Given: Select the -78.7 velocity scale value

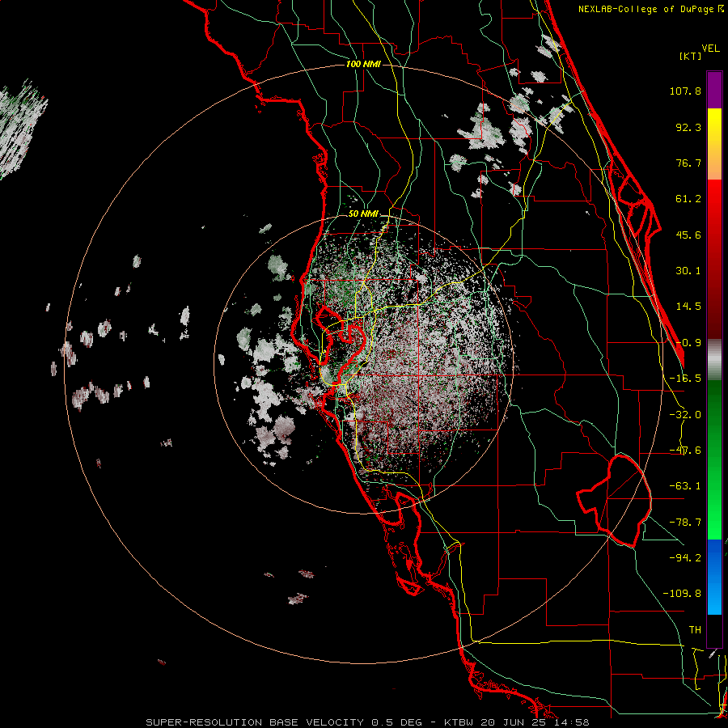Looking at the screenshot, I should pos(685,523).
